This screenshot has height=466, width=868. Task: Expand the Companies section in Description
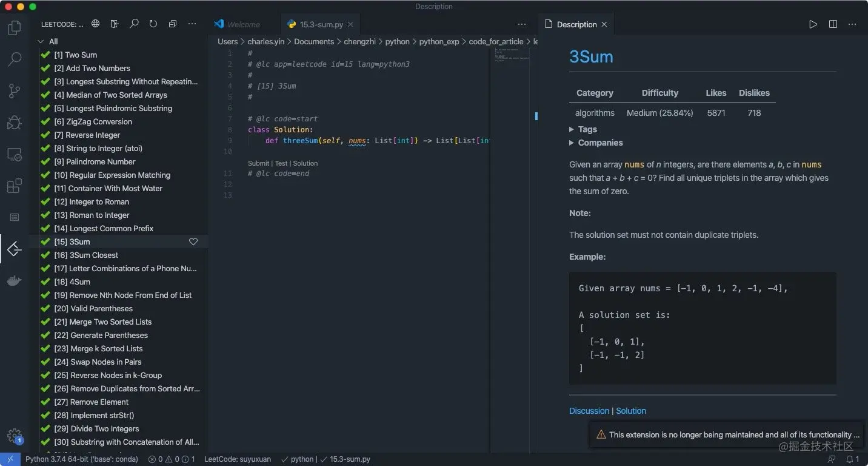click(x=596, y=143)
